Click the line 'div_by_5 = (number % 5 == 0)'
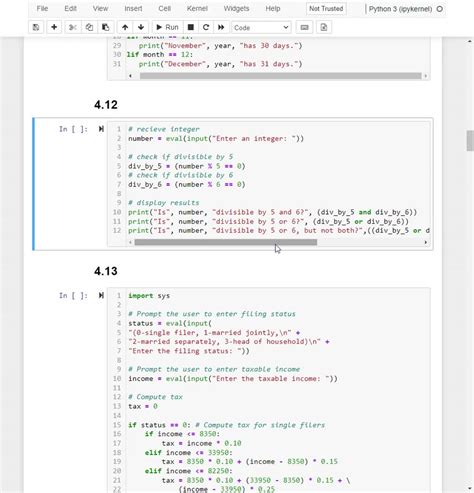 187,166
